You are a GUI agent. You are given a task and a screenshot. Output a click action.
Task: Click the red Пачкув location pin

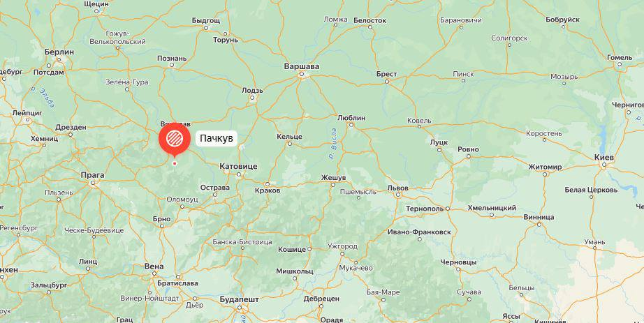point(175,139)
